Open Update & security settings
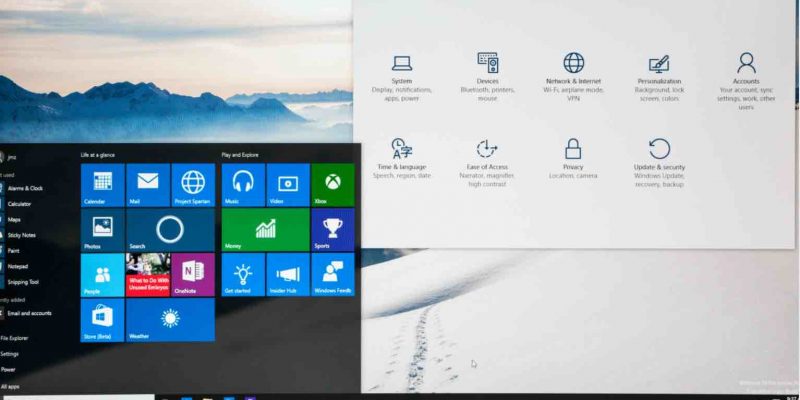The height and width of the screenshot is (400, 800). (659, 162)
